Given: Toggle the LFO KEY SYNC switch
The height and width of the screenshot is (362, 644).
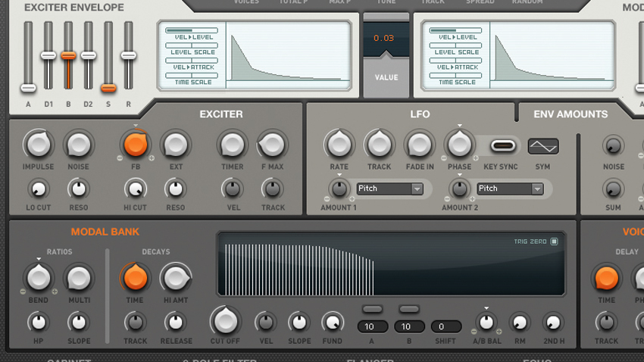Looking at the screenshot, I should pyautogui.click(x=503, y=145).
